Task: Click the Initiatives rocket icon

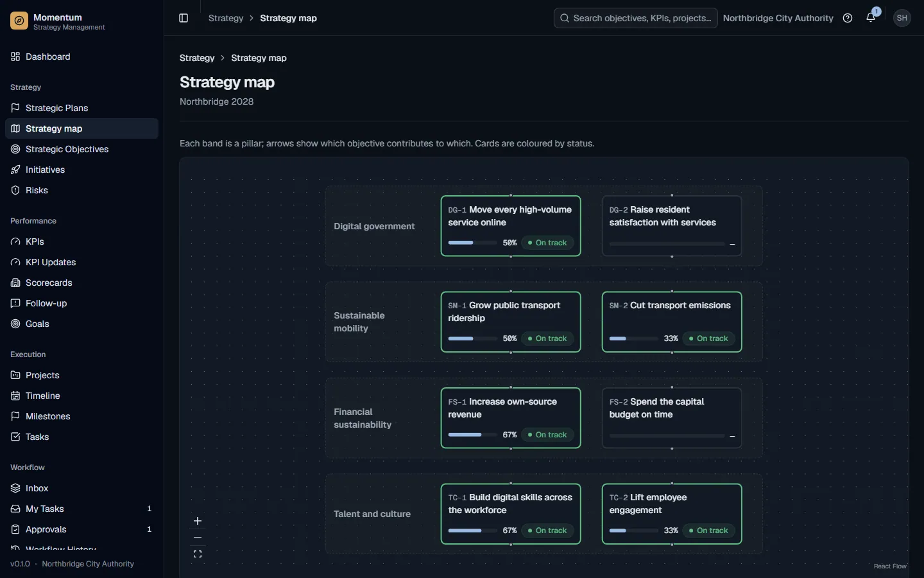Action: pos(15,170)
